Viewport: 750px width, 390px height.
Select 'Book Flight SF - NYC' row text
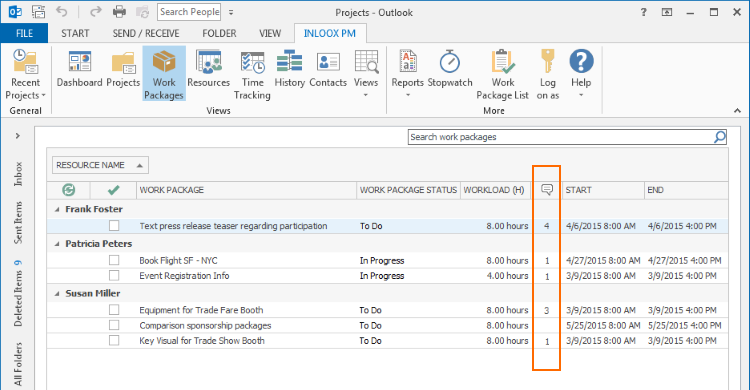[178, 260]
